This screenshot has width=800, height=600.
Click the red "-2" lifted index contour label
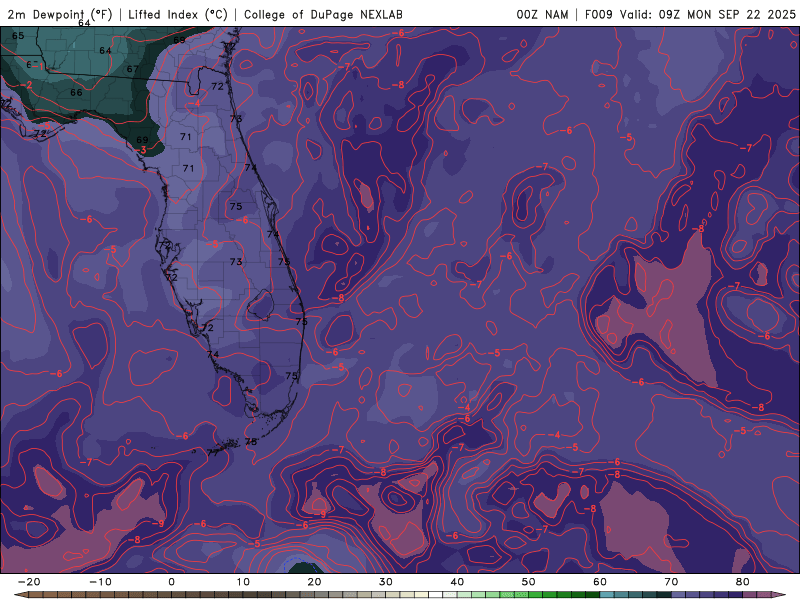[x=27, y=85]
